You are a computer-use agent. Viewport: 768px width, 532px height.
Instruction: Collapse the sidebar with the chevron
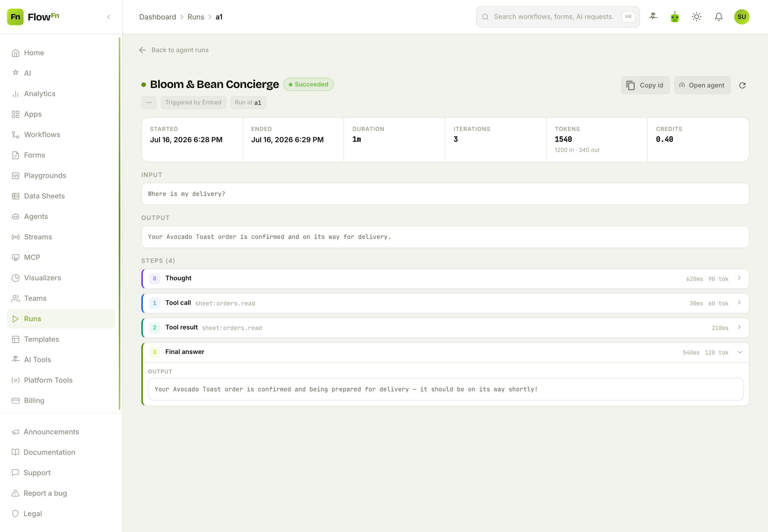click(x=109, y=17)
